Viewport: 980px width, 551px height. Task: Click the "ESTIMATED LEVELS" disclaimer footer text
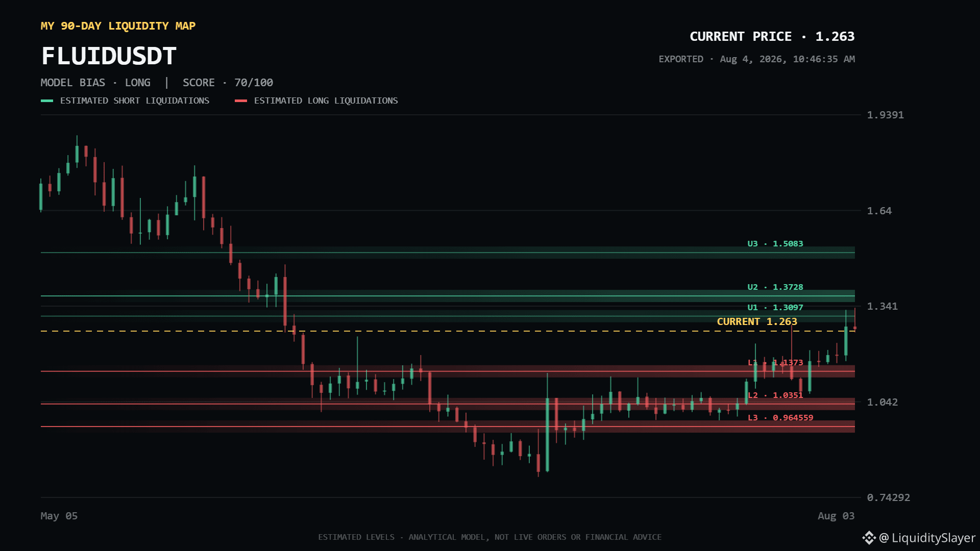coord(490,537)
